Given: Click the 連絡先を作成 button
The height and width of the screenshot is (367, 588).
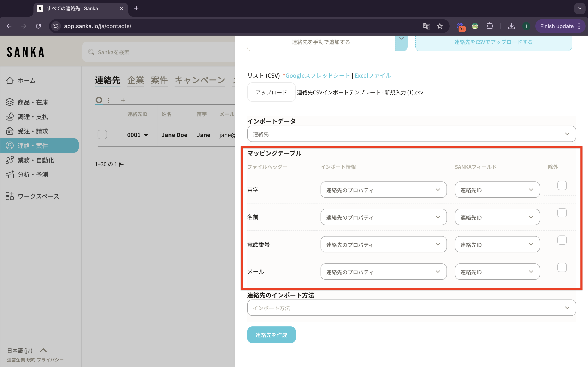Looking at the screenshot, I should (x=271, y=335).
